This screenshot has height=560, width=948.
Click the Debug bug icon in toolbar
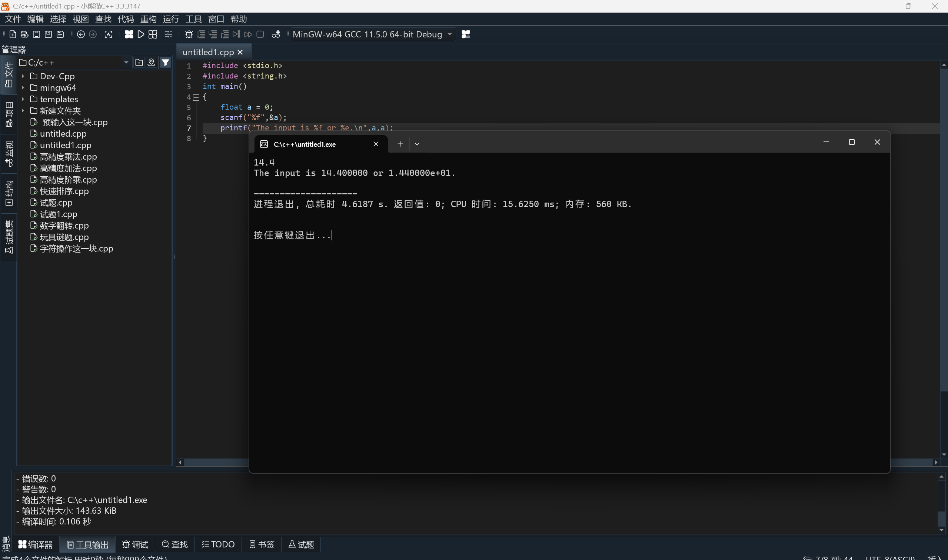point(189,34)
